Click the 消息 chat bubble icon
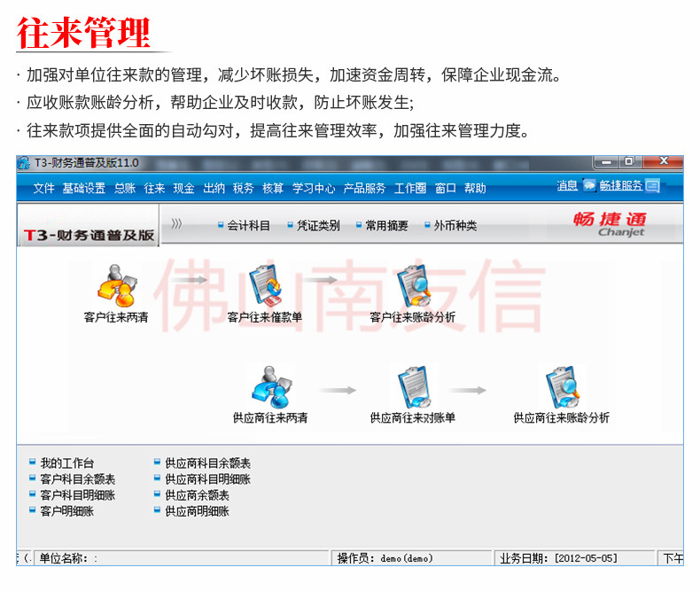 tap(589, 185)
